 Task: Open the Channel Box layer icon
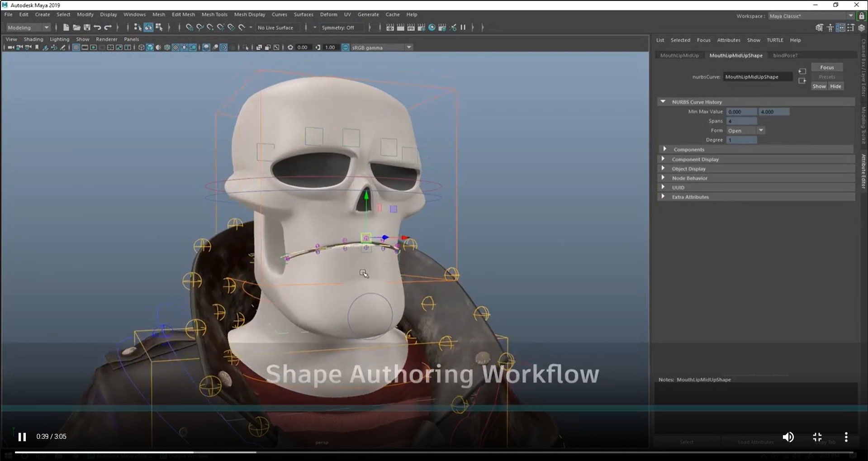861,28
